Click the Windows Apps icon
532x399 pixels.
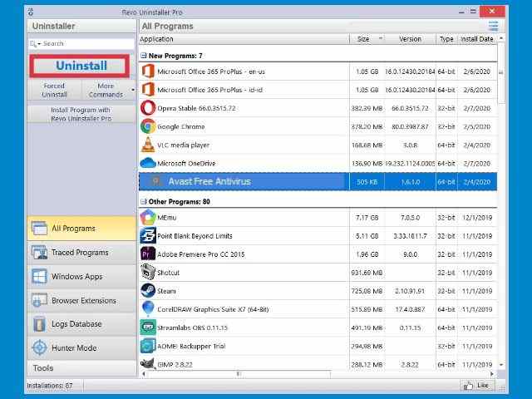click(x=39, y=276)
